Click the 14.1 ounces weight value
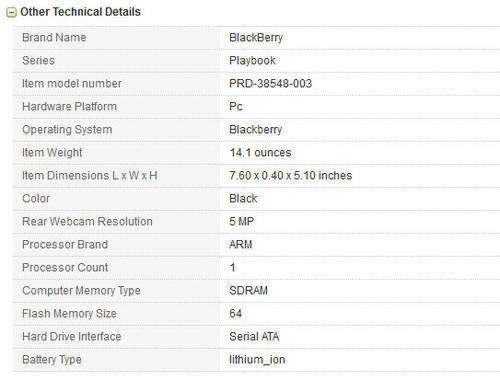 [260, 153]
